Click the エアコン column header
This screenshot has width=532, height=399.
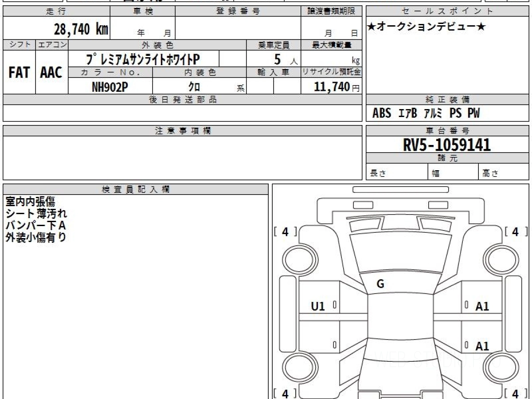[x=52, y=45]
